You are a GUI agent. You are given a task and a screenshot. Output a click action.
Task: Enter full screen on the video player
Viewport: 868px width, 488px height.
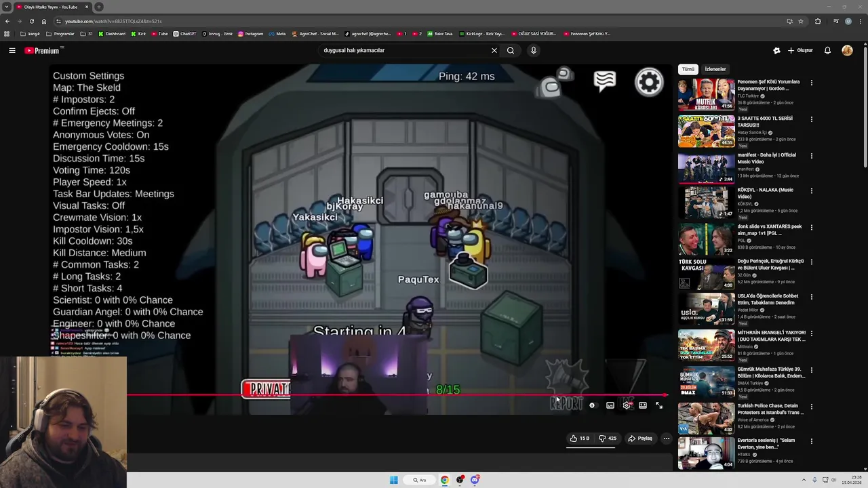659,405
